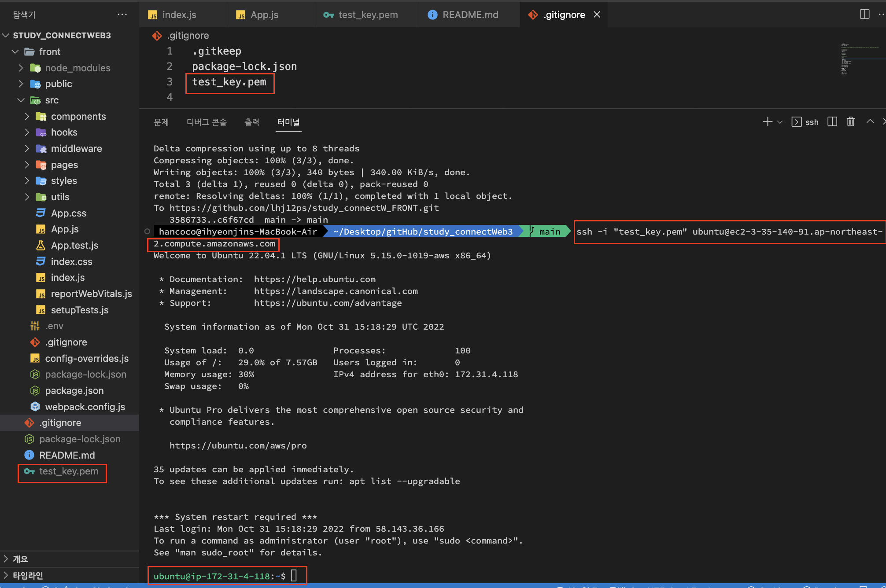886x588 pixels.
Task: Maximize the panel with the up chevron
Action: tap(870, 121)
